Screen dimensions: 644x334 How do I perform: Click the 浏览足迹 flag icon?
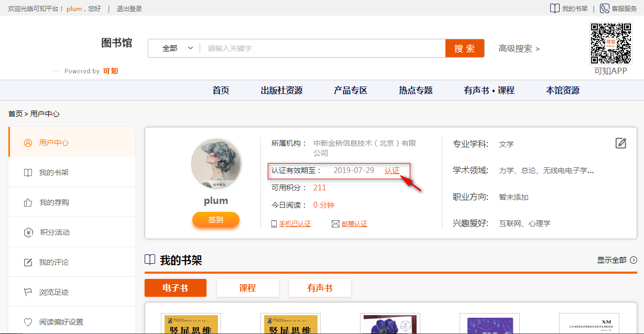pos(28,292)
